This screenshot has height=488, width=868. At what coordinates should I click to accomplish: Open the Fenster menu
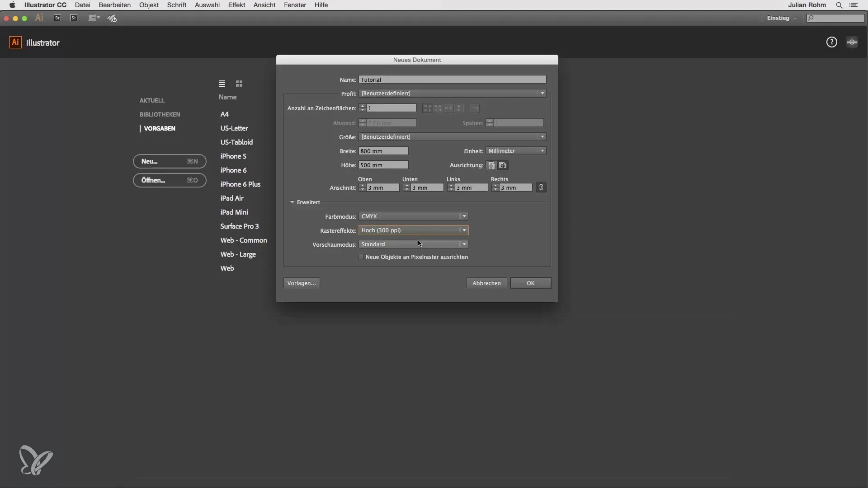click(295, 5)
